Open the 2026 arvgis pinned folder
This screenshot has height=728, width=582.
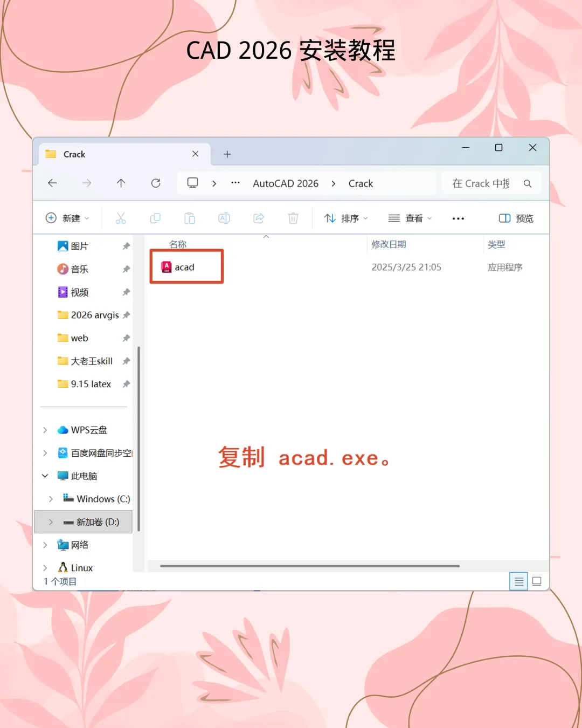(x=88, y=315)
